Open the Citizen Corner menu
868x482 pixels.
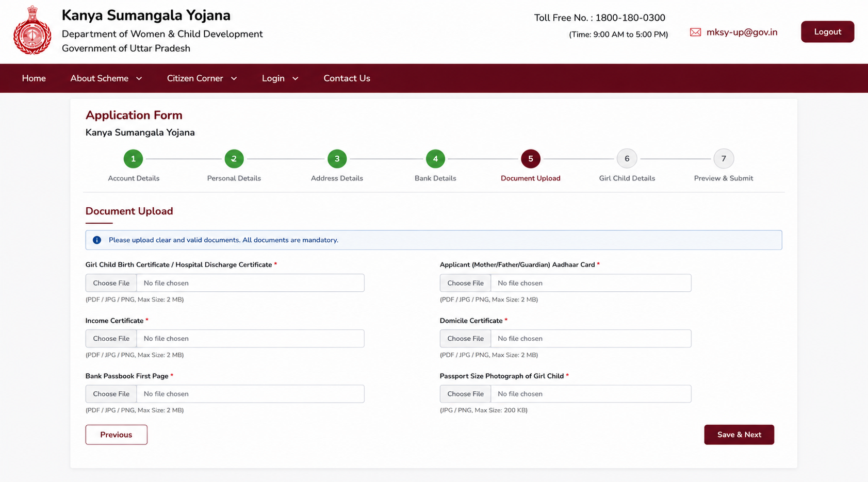(x=195, y=78)
